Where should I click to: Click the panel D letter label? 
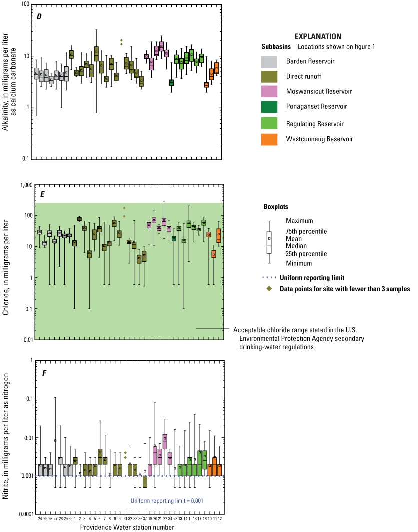pyautogui.click(x=39, y=17)
